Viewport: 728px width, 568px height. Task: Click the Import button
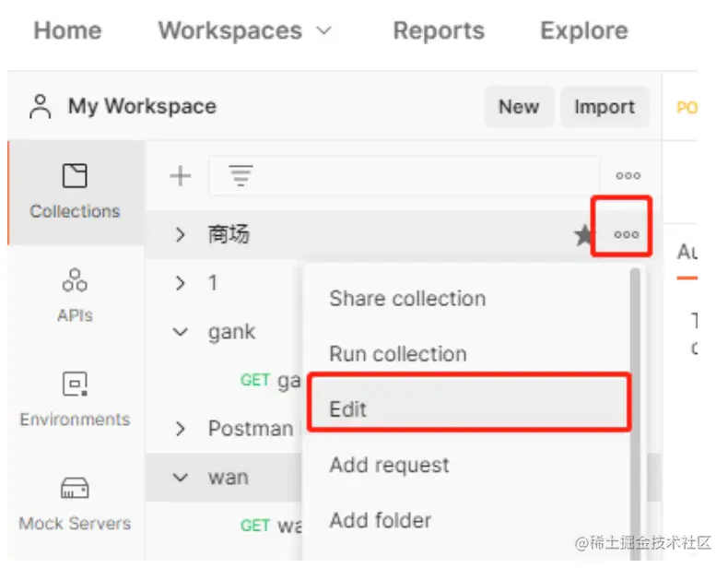(605, 106)
